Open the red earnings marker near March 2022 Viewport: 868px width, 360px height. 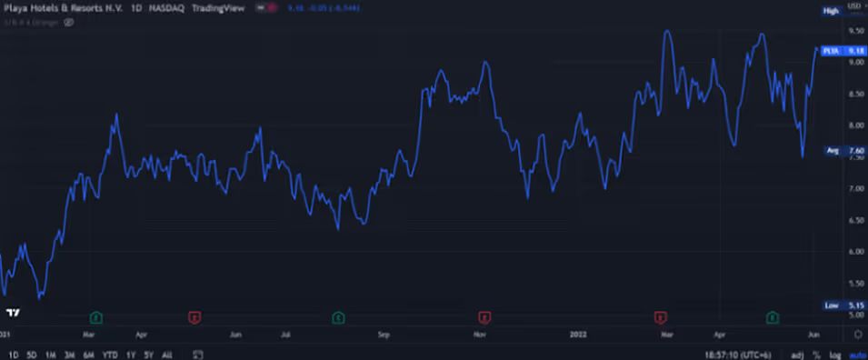point(660,317)
